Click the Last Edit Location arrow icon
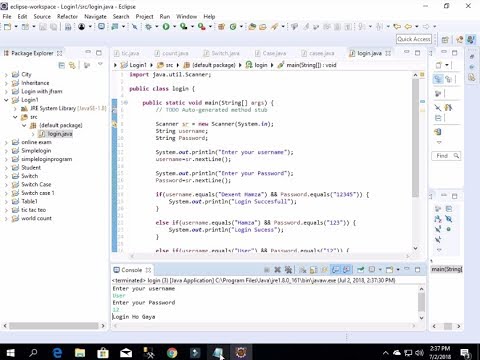Viewport: 480px width, 360px height. pyautogui.click(x=397, y=26)
